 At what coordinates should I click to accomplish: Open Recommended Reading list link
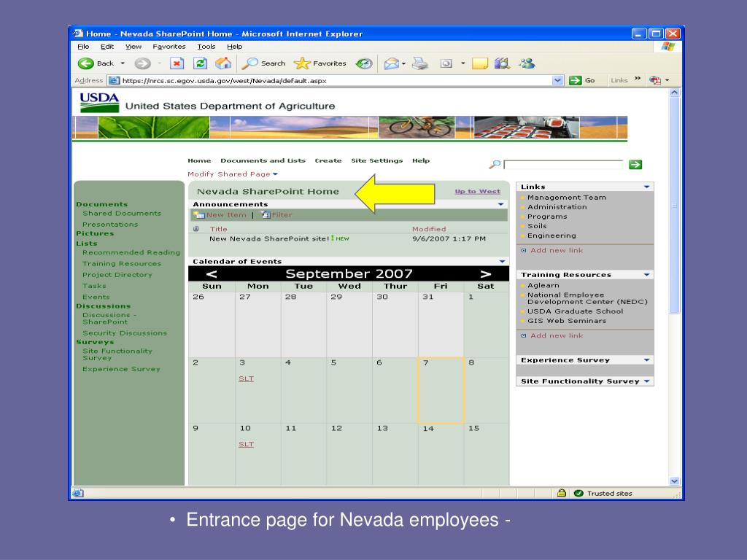pyautogui.click(x=131, y=252)
